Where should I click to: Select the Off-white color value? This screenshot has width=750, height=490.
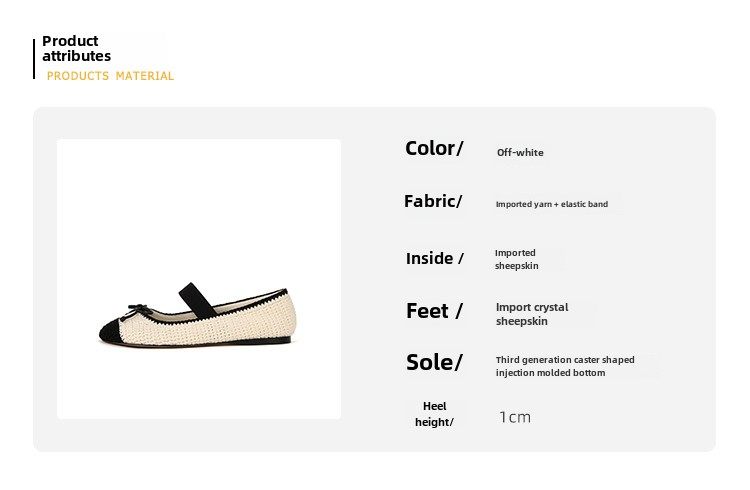(x=520, y=153)
